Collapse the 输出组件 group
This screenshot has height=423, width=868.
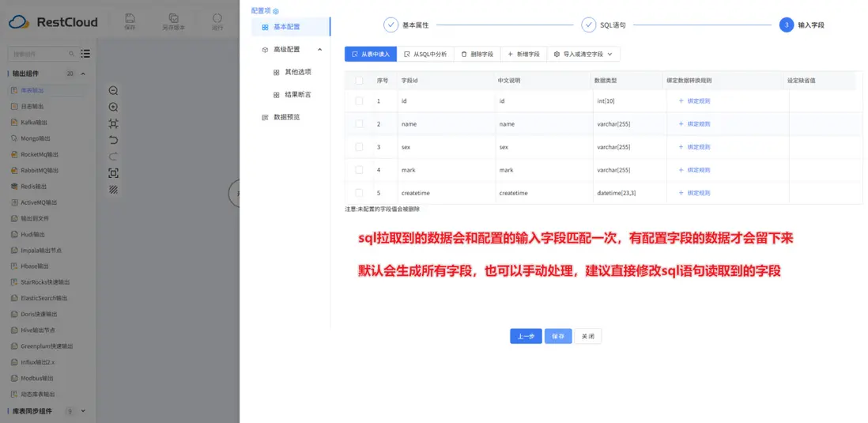coord(84,74)
